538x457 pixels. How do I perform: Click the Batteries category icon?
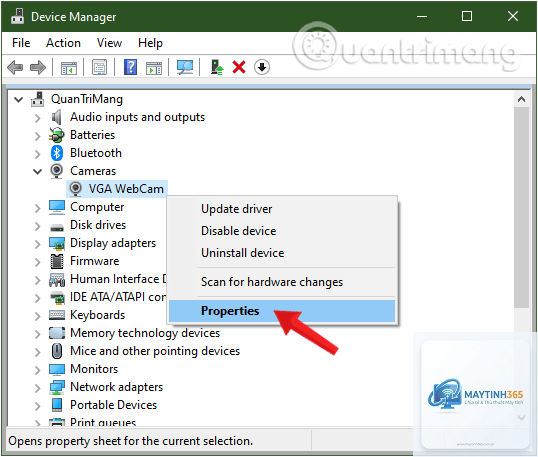click(57, 135)
